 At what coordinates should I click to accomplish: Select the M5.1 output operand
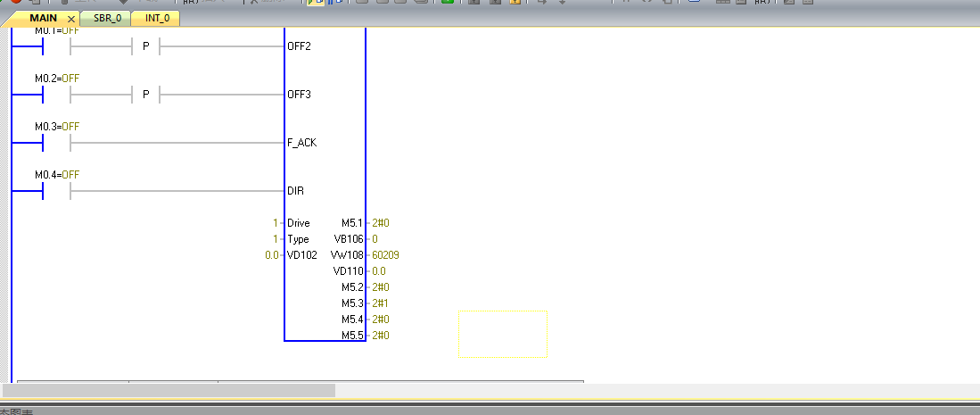coord(352,223)
